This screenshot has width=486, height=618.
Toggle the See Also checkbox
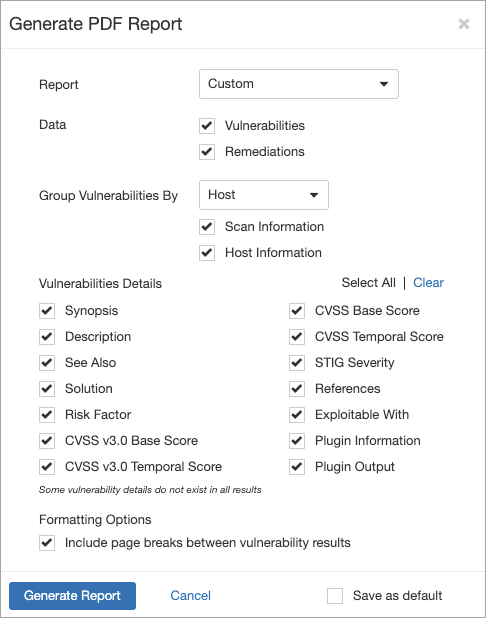click(47, 363)
